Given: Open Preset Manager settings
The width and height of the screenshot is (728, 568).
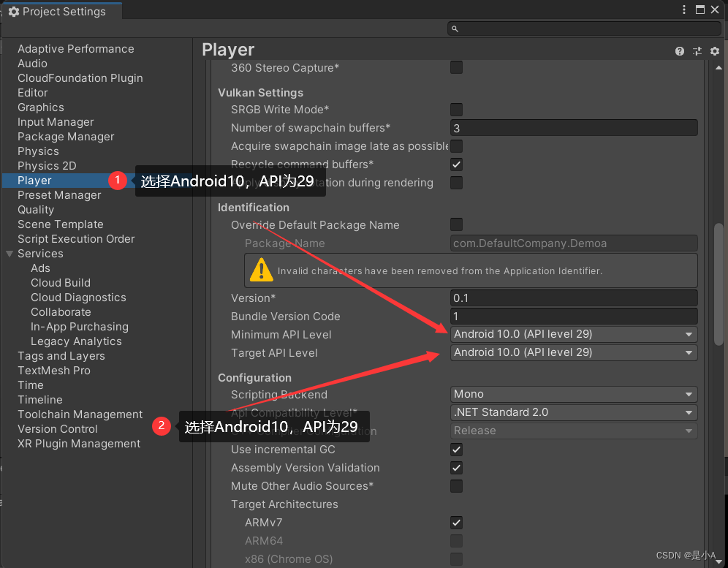Looking at the screenshot, I should [x=59, y=195].
